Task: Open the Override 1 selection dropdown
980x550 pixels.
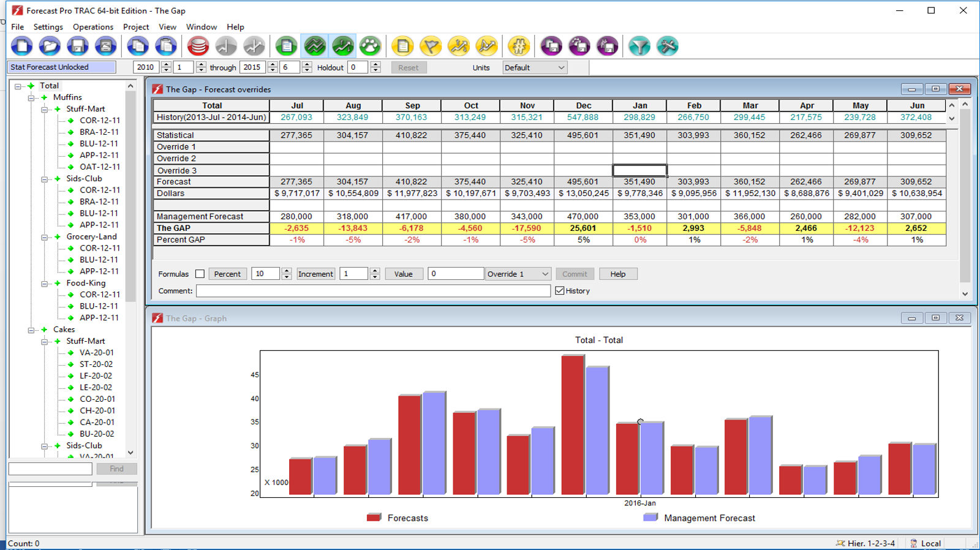Action: tap(518, 274)
